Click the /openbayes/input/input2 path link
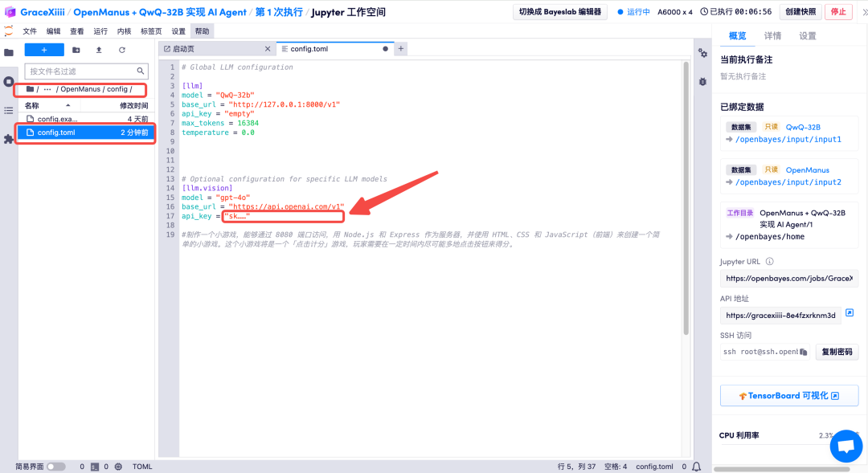 pos(788,182)
